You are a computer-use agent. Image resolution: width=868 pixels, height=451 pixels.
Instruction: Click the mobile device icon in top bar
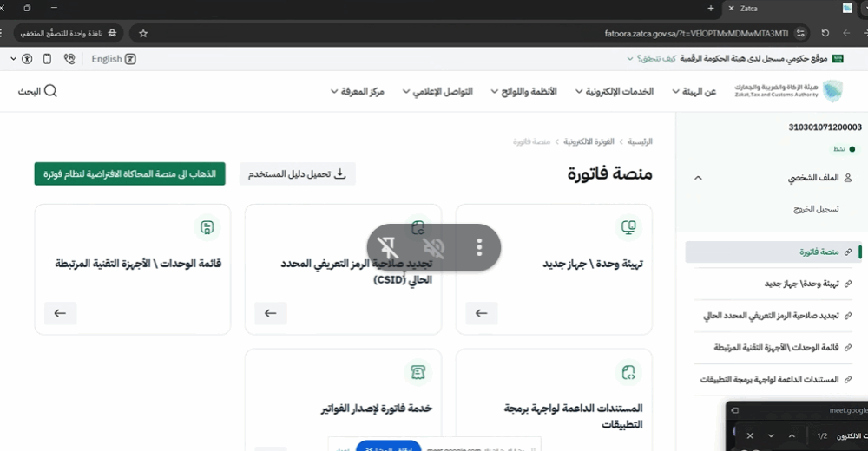coord(47,59)
